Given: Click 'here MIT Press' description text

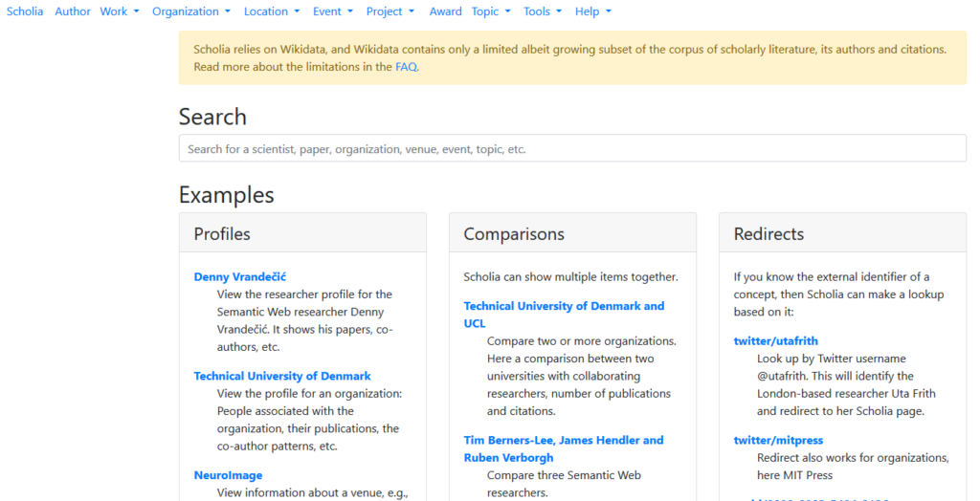Looking at the screenshot, I should click(x=794, y=475).
